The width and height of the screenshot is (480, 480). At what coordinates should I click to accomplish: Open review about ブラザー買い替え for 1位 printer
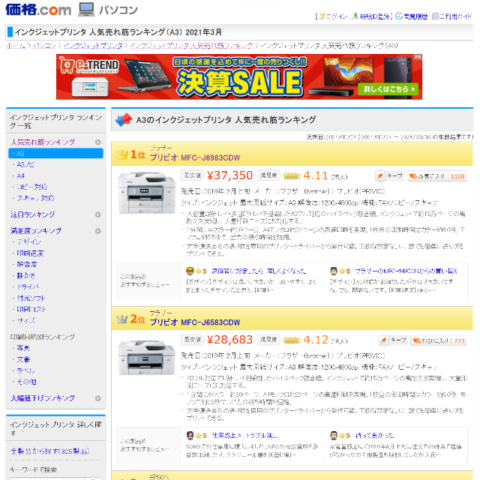tap(406, 271)
